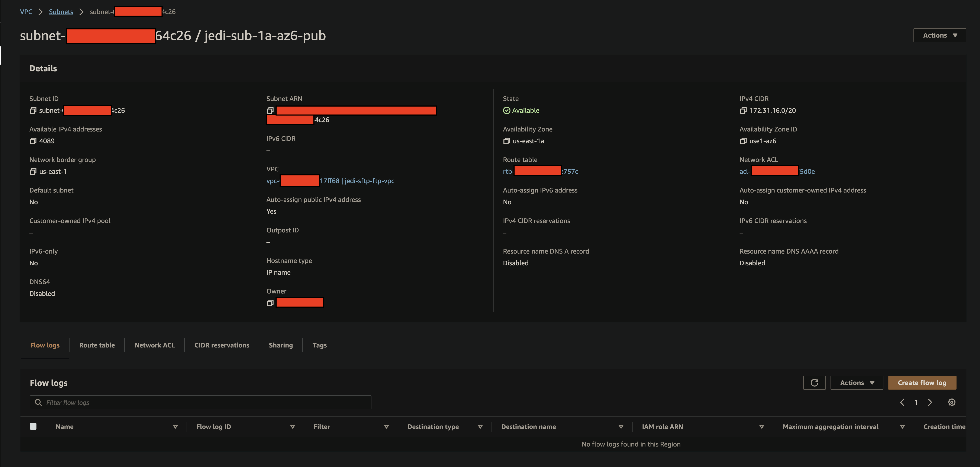Select 'No flow logs found in this Region'

(631, 444)
